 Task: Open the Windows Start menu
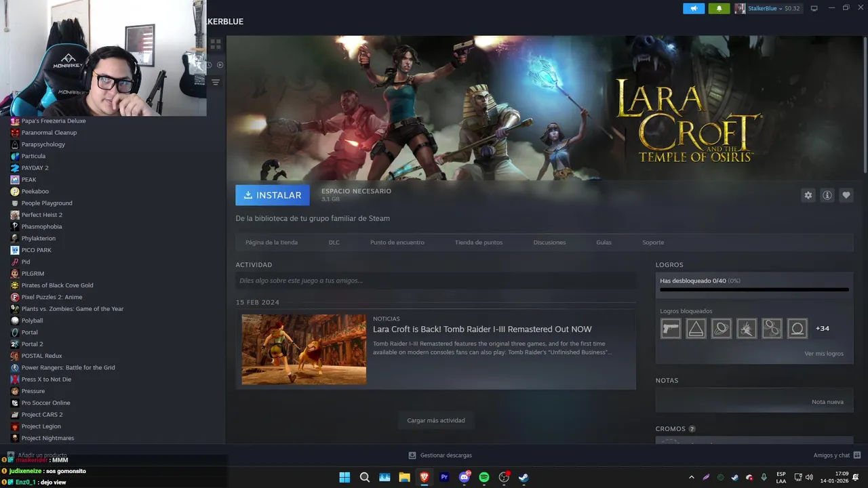tap(344, 477)
